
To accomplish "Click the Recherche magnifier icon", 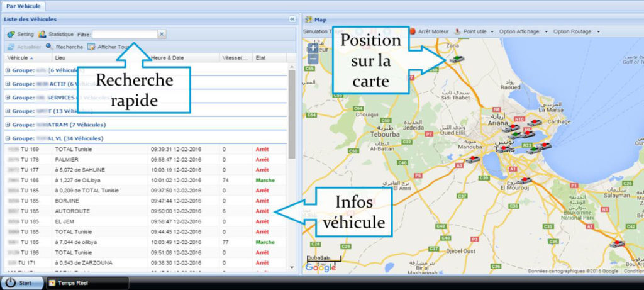I will [x=50, y=47].
